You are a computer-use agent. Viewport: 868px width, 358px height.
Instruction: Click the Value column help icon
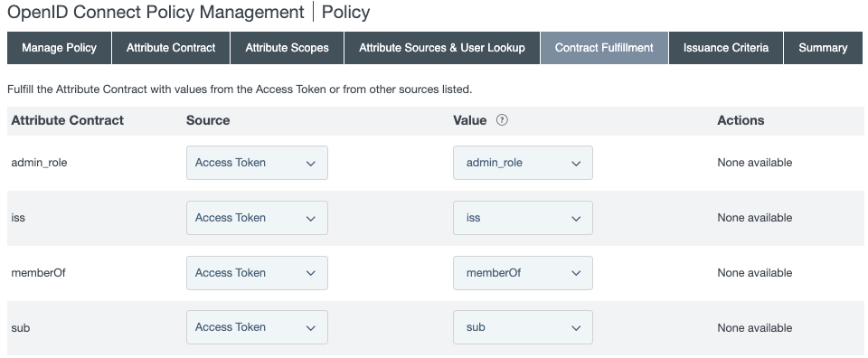502,120
